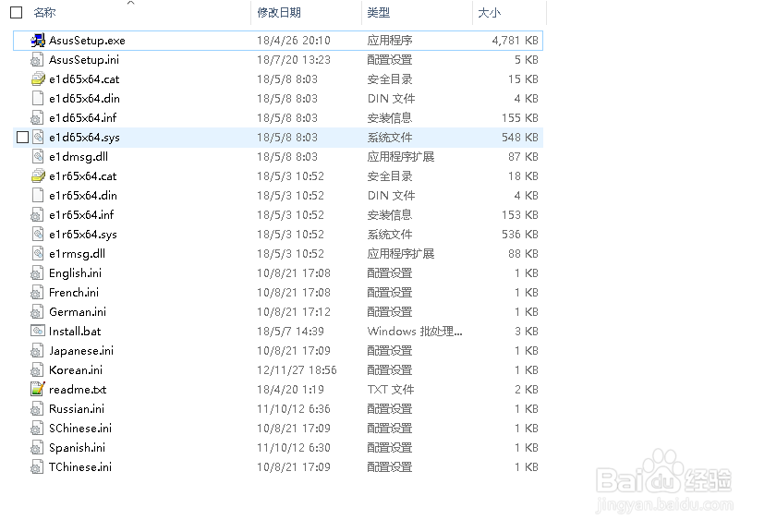Click the readme.txt notepad icon

[38, 390]
